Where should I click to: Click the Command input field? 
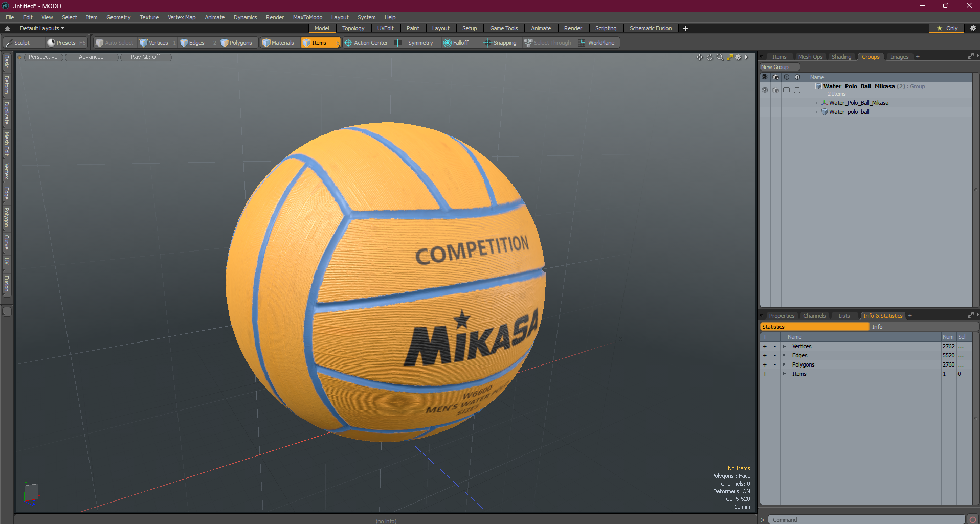[x=866, y=520]
